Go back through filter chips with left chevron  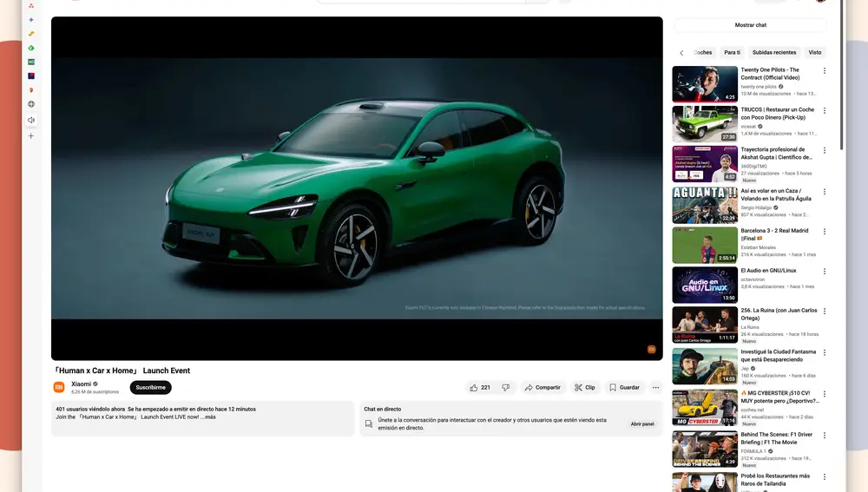[x=681, y=53]
